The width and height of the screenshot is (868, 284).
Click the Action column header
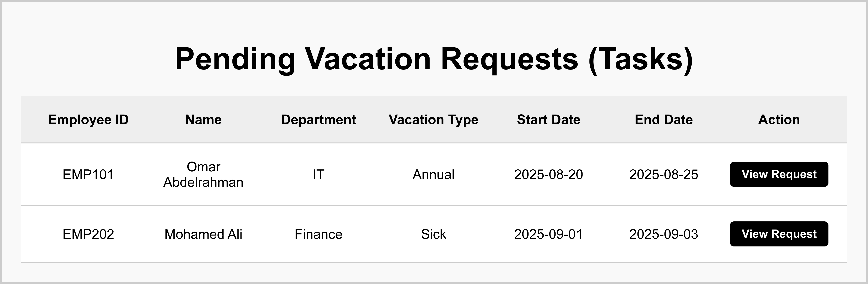(x=779, y=120)
